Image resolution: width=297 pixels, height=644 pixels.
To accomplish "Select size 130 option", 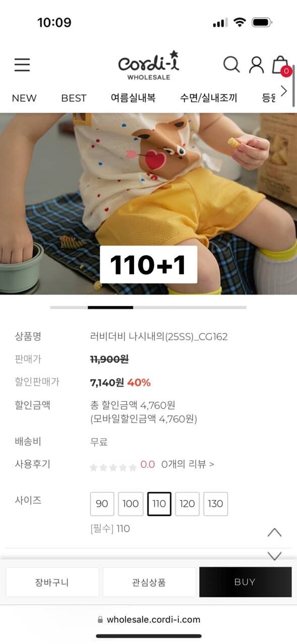I will coord(215,504).
